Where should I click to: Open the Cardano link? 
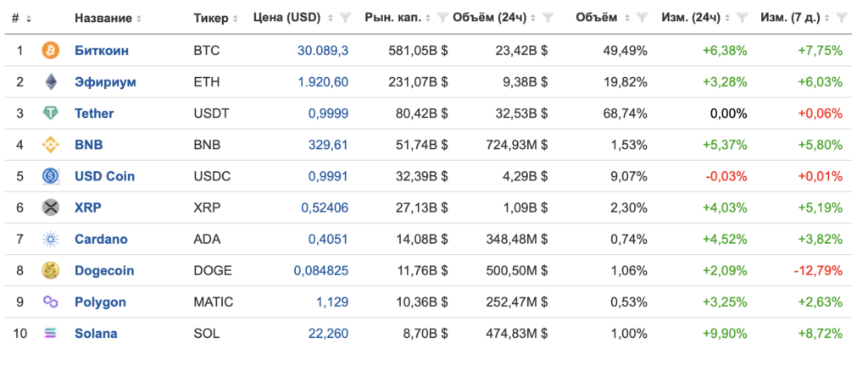tap(102, 240)
